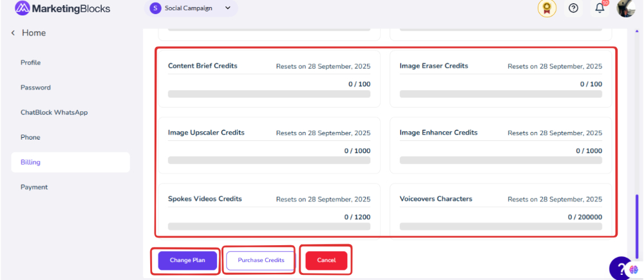Click the Image Upscaler Credits heading
This screenshot has width=644, height=280.
point(206,133)
